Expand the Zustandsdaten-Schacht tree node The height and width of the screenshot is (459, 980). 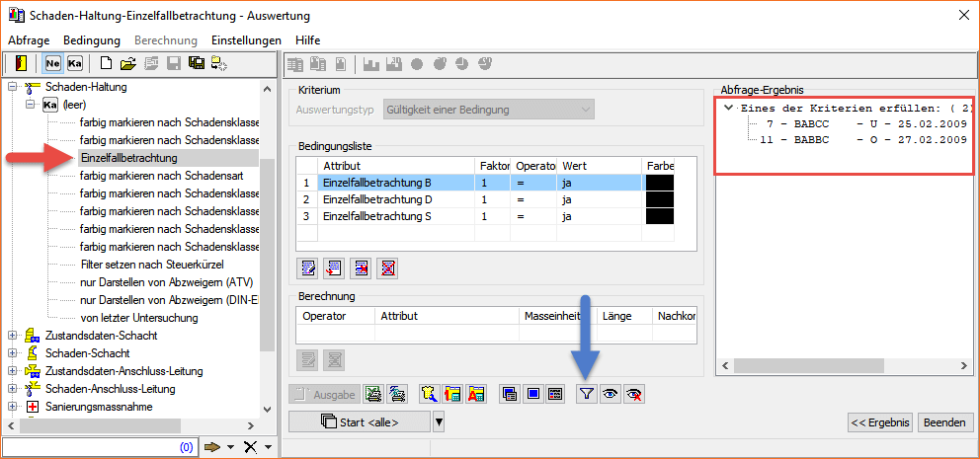tap(13, 336)
